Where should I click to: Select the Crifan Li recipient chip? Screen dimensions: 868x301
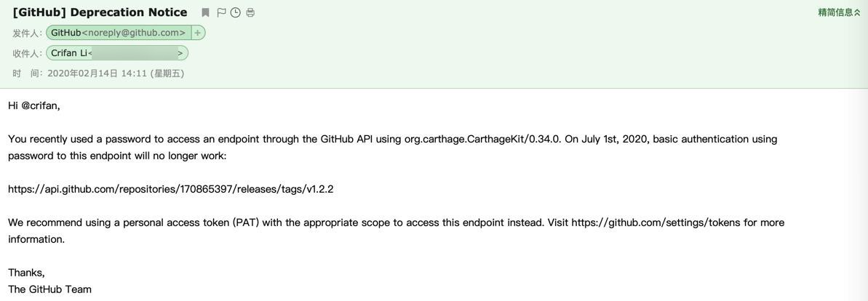[x=117, y=53]
